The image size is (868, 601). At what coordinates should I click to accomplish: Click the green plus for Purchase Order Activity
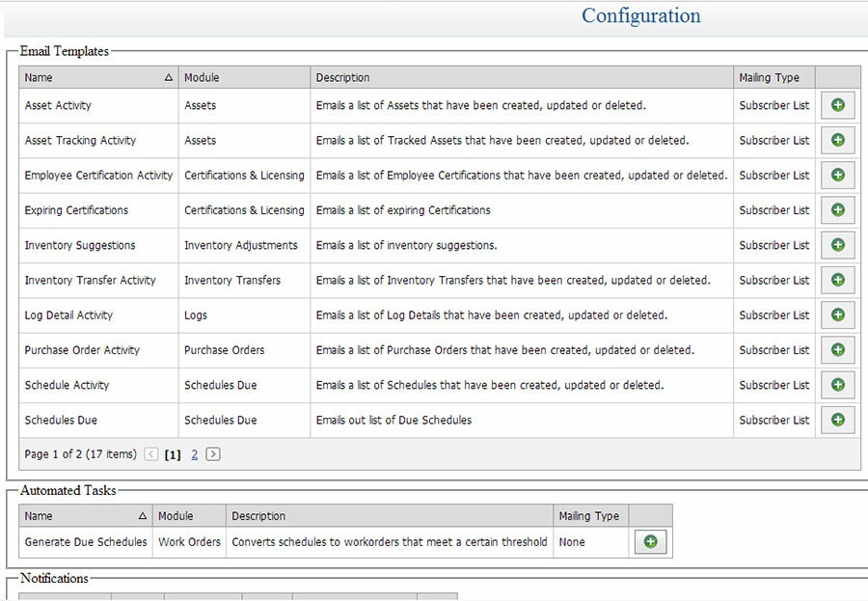click(x=837, y=350)
